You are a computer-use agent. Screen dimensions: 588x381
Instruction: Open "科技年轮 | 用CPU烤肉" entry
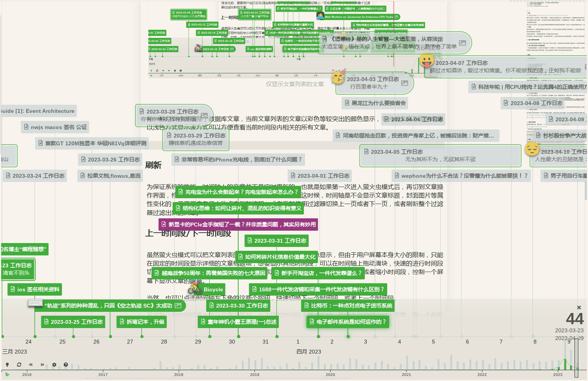coord(528,87)
